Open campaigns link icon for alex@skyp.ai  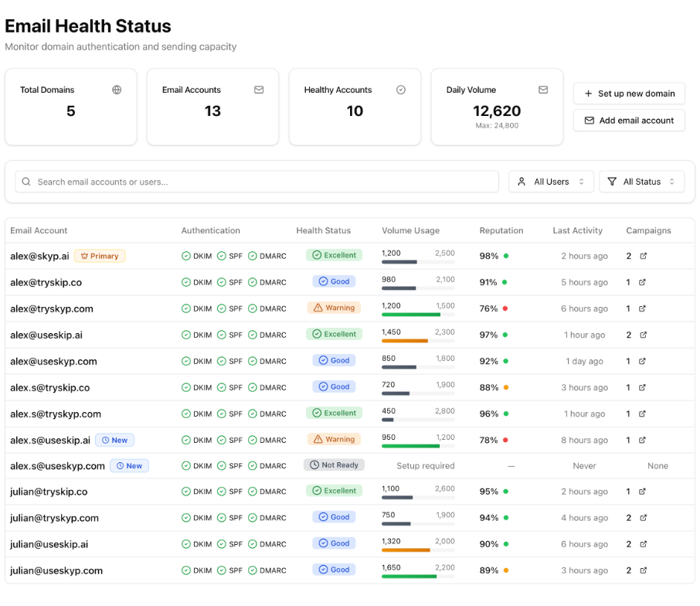pos(643,256)
